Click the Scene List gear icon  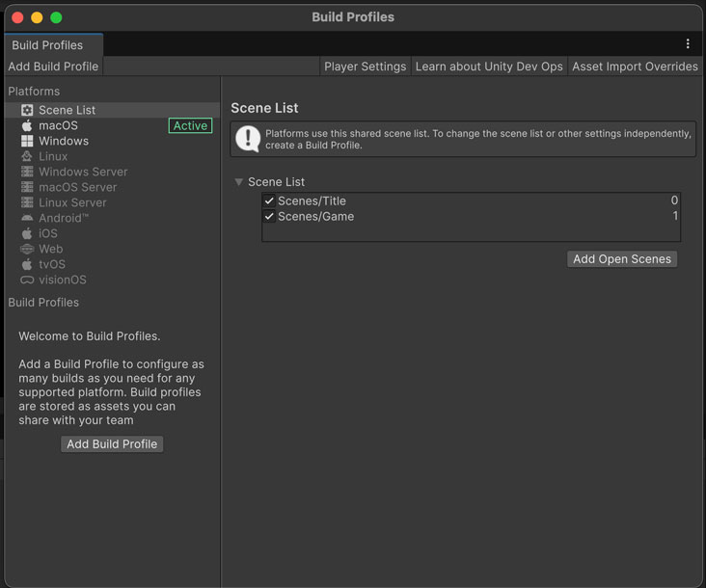pyautogui.click(x=27, y=110)
